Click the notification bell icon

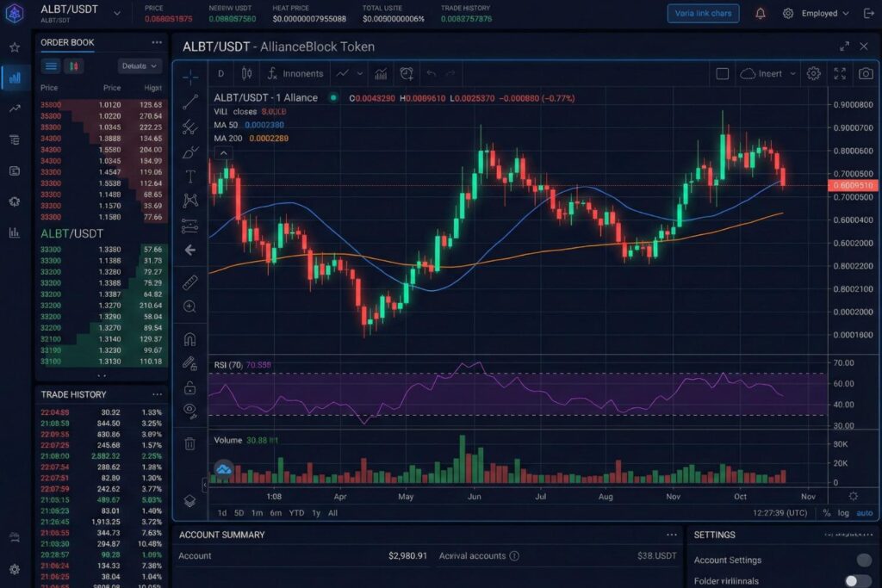pos(760,13)
